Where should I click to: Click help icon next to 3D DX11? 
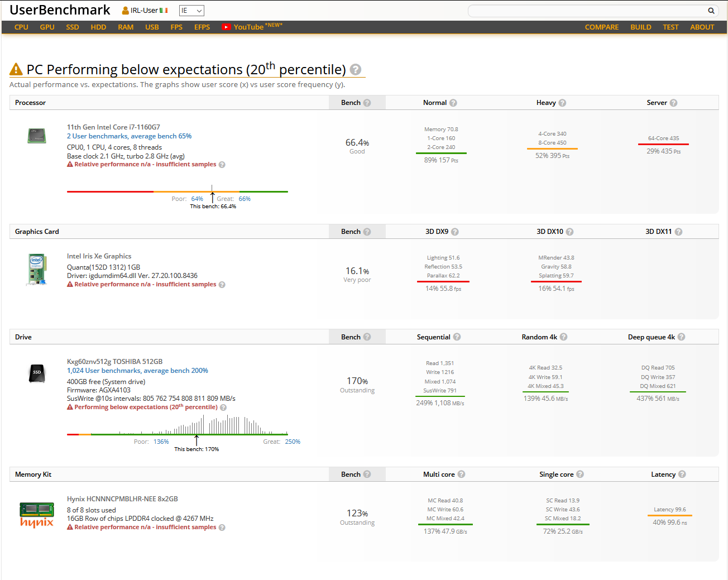pyautogui.click(x=678, y=232)
